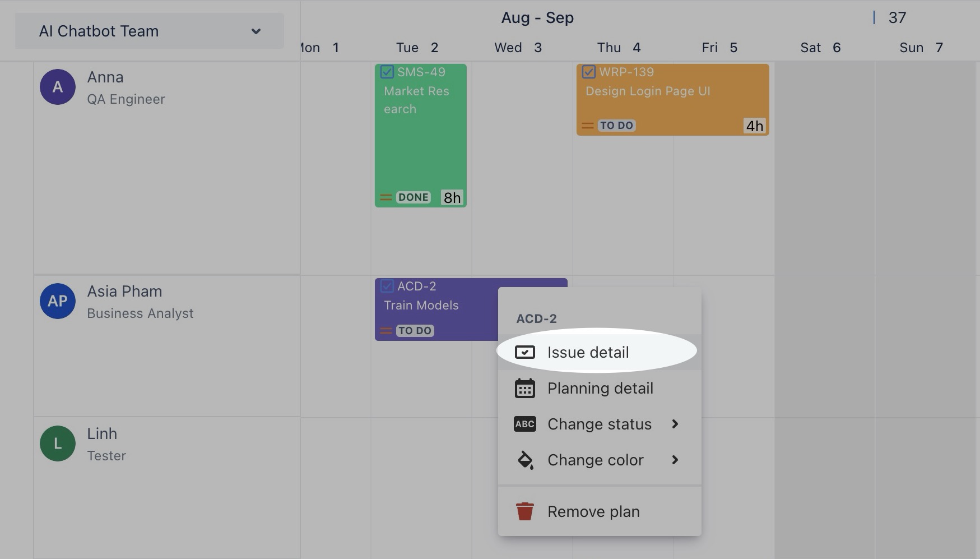Image resolution: width=980 pixels, height=559 pixels.
Task: Click Linh's green avatar icon
Action: (58, 443)
